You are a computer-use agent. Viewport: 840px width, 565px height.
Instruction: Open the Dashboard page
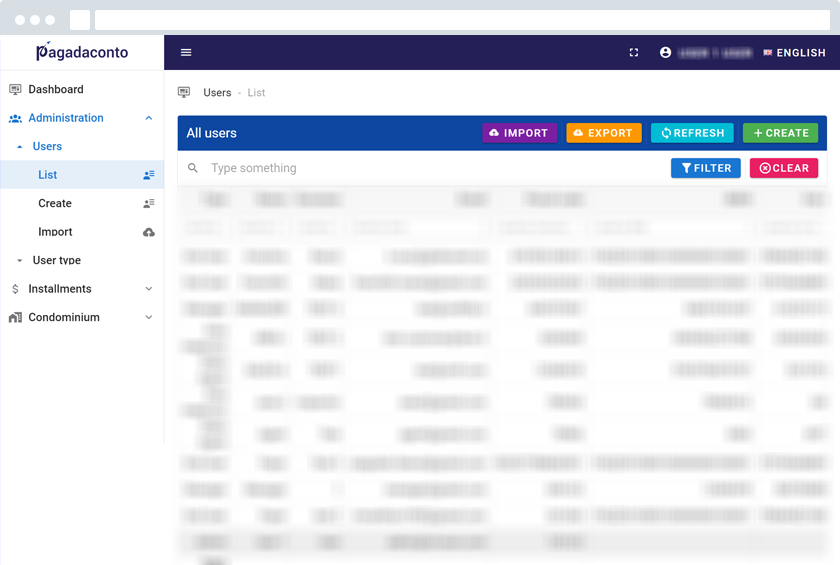tap(56, 90)
